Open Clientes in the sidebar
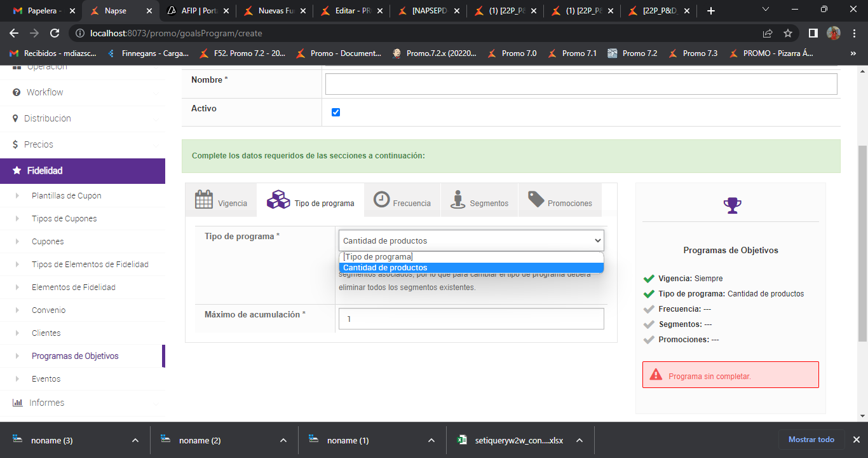 (x=46, y=333)
